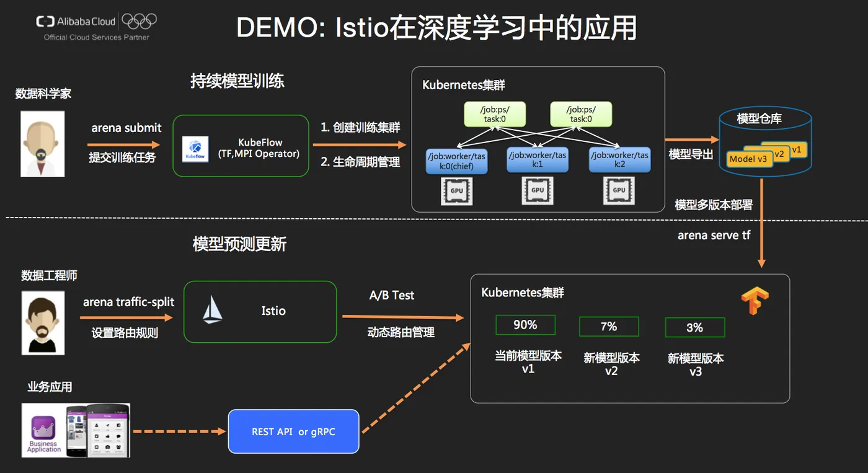Click Kubernetes集群 heading beside TensorFlow logo
The width and height of the screenshot is (868, 473).
coord(523,293)
